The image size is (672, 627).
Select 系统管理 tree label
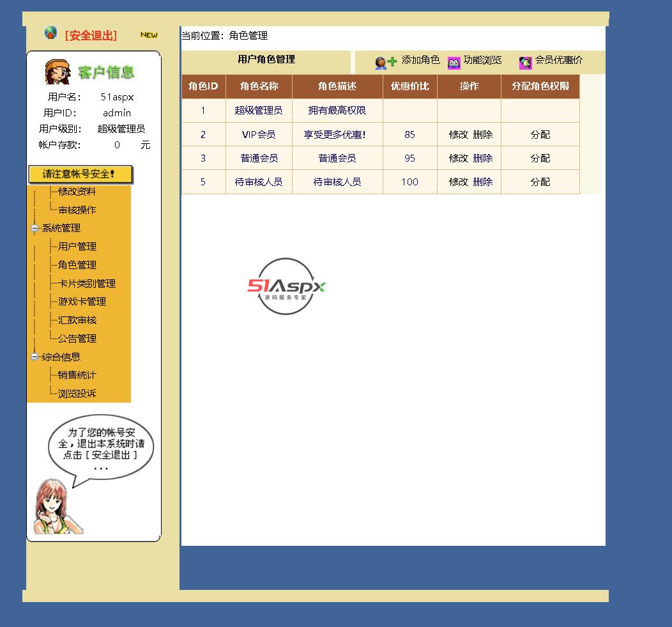point(61,228)
